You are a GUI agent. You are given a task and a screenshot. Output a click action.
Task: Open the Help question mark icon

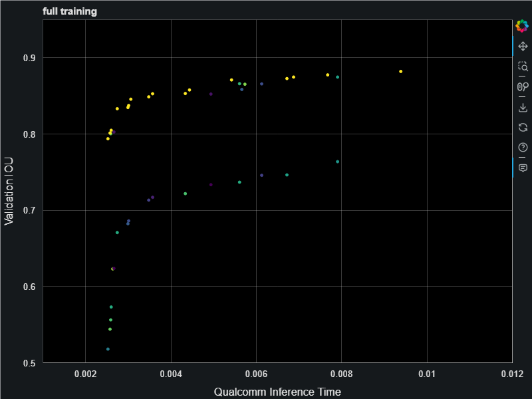(523, 148)
